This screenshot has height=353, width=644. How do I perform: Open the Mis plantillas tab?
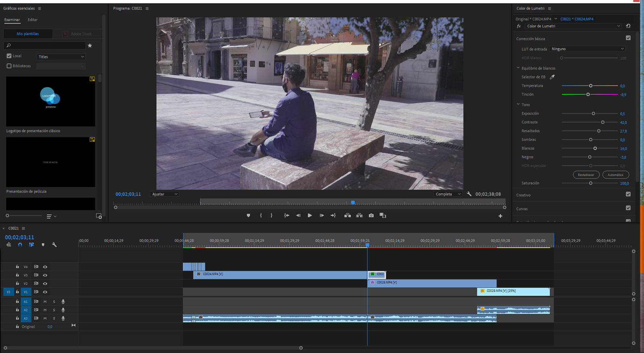click(28, 34)
